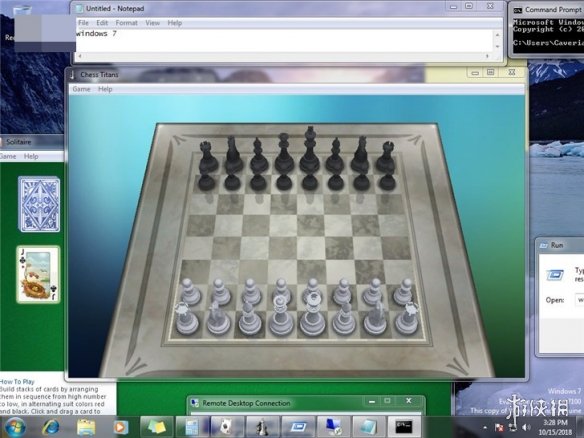This screenshot has width=584, height=438.
Task: Show hidden tray icons arrow
Action: click(485, 427)
